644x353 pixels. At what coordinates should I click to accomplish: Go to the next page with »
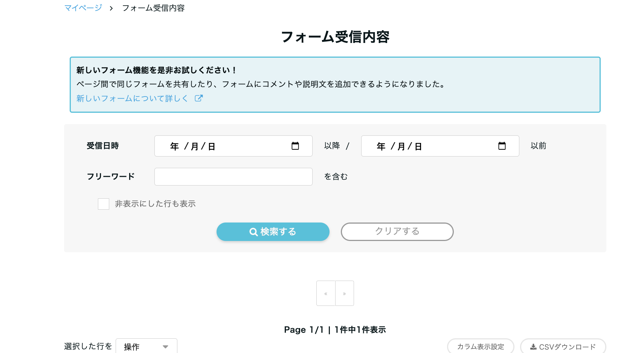pyautogui.click(x=345, y=293)
